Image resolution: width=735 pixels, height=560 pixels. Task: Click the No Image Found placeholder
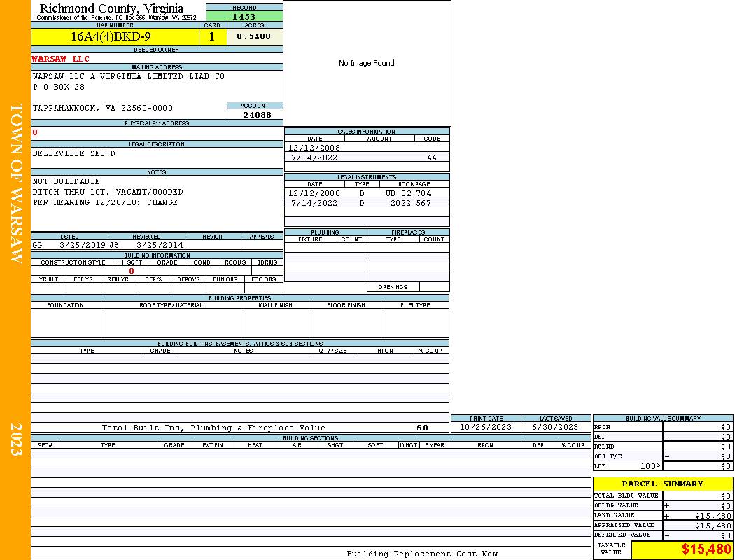(367, 63)
